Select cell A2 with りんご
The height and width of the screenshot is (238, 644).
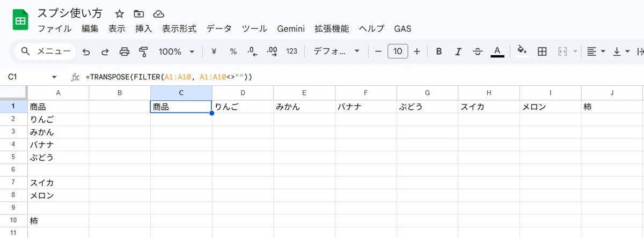click(58, 119)
